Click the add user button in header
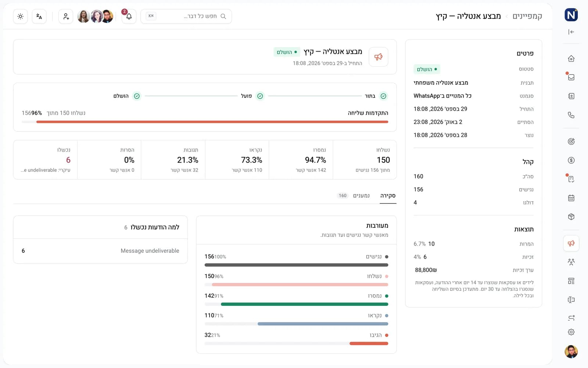This screenshot has height=368, width=588. click(x=66, y=16)
